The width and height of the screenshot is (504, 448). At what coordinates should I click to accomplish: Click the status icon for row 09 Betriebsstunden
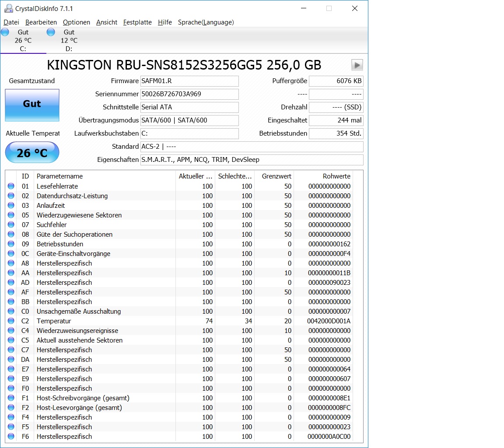click(x=11, y=244)
